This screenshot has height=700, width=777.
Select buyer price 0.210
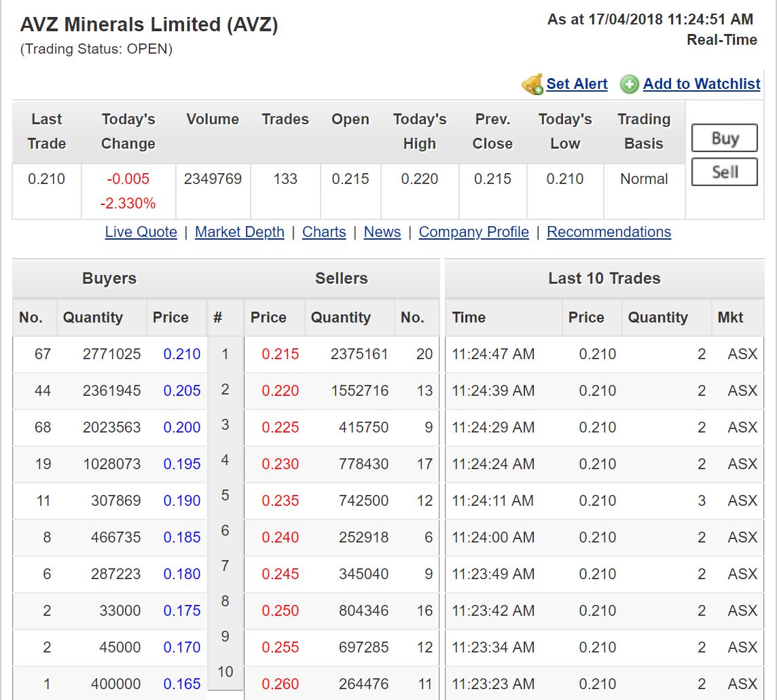click(182, 354)
